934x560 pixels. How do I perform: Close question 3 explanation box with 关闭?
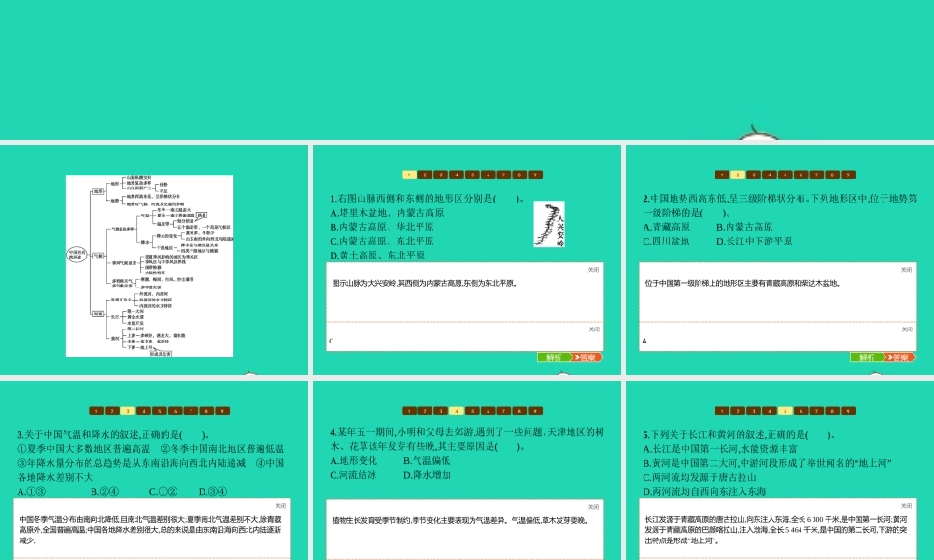pos(280,506)
